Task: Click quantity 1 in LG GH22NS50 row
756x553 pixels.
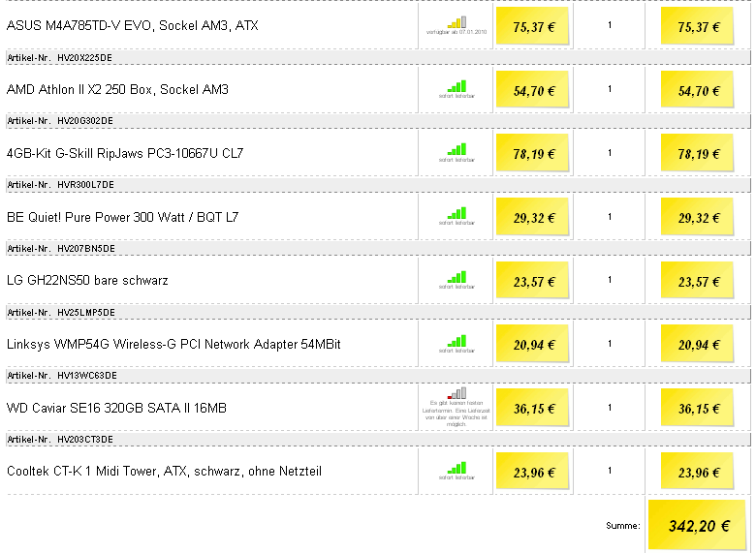Action: 610,280
